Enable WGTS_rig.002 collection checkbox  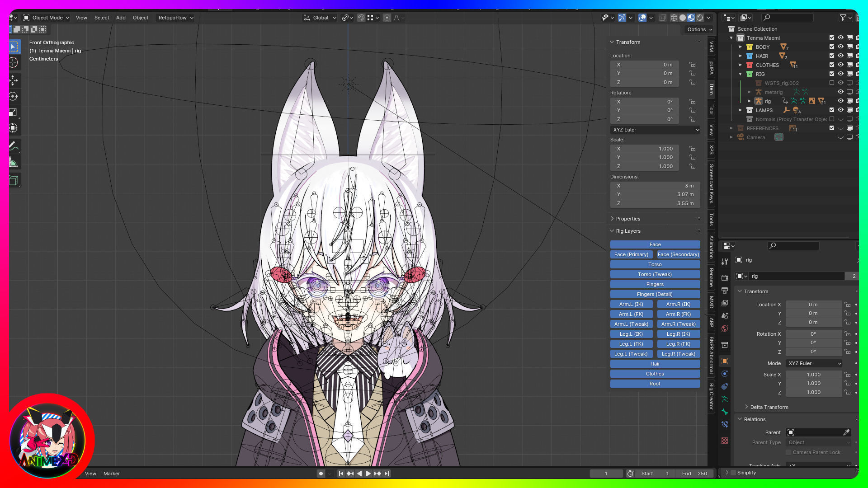click(x=832, y=83)
